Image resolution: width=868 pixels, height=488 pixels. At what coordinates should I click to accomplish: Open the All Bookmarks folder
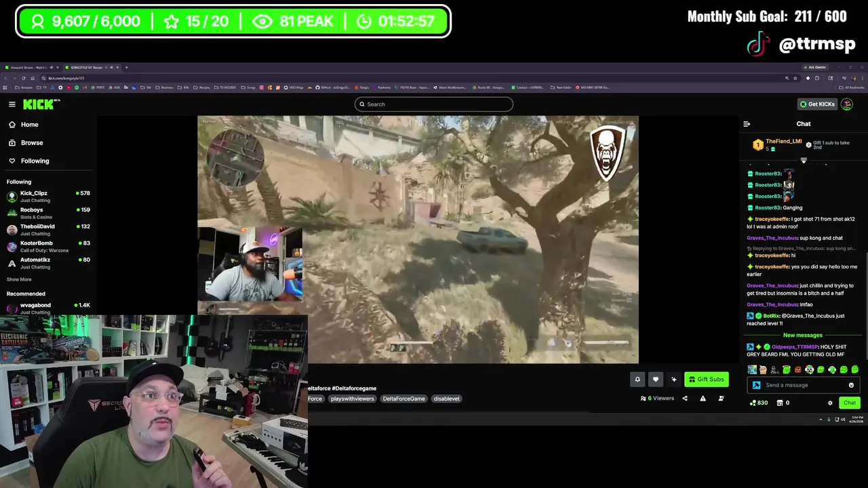coord(852,87)
